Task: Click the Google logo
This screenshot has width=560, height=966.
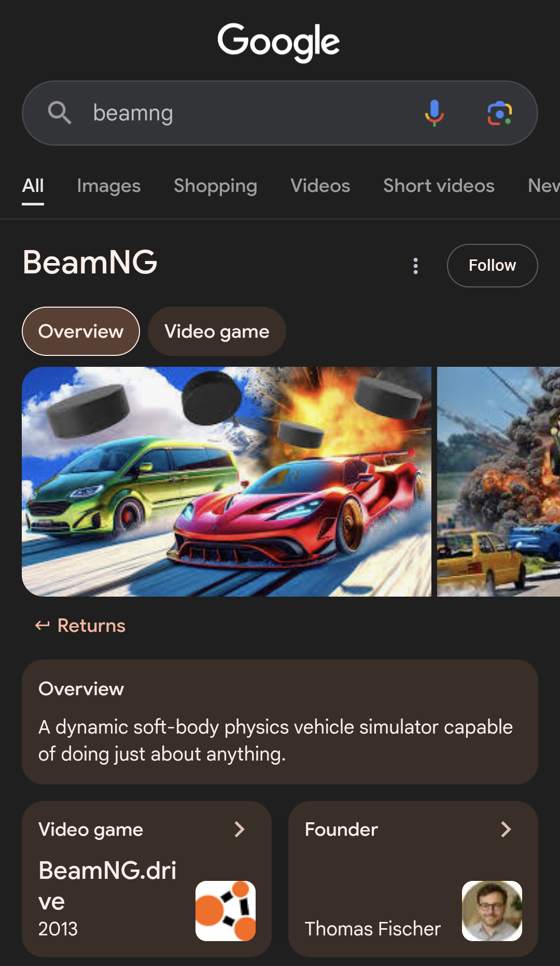Action: pos(278,43)
